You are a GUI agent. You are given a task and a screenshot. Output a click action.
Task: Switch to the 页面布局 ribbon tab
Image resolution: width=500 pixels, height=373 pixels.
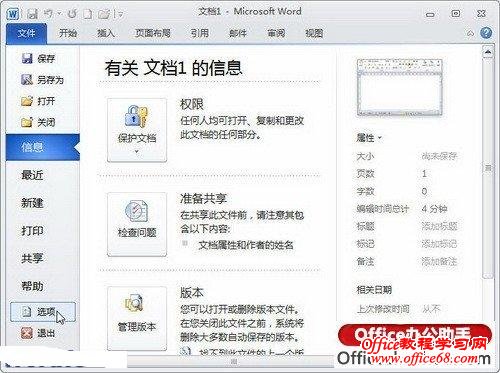tap(153, 33)
